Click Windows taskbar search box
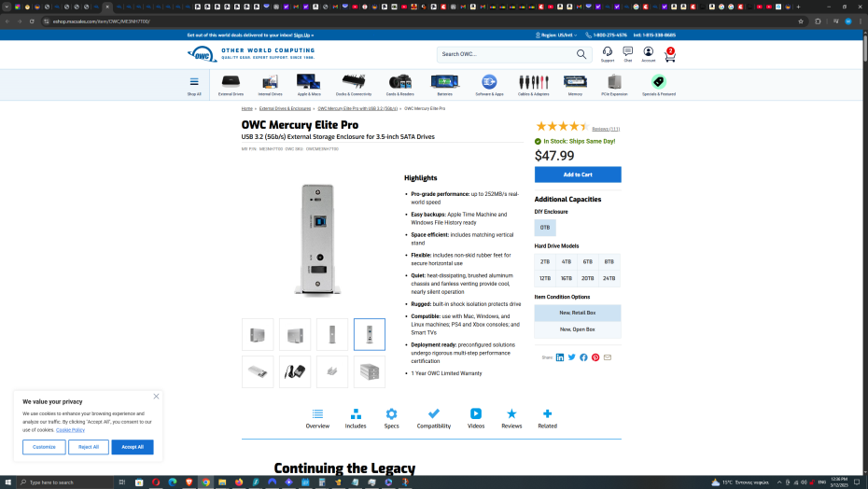Screen dimensions: 868x489 click(x=64, y=482)
